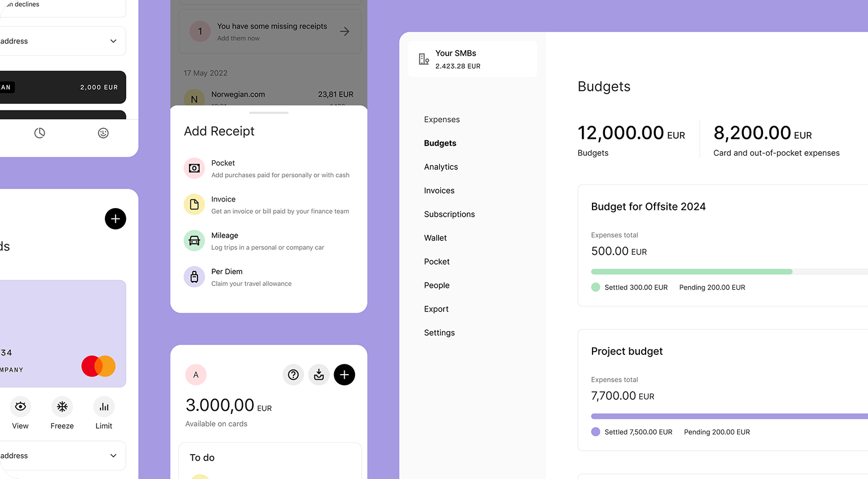Choose the Invoice receipt option

(269, 204)
